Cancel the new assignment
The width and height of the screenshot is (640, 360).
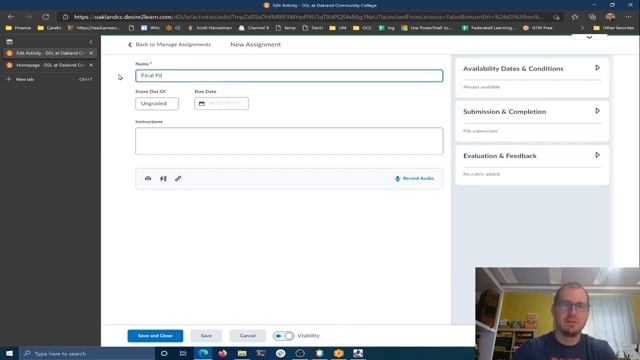coord(247,336)
